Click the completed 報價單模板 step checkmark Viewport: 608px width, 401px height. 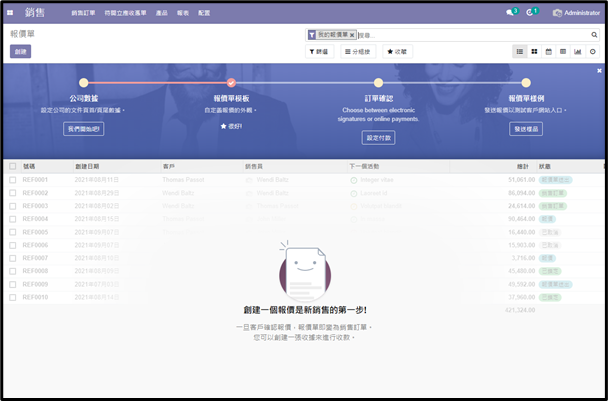pos(231,83)
